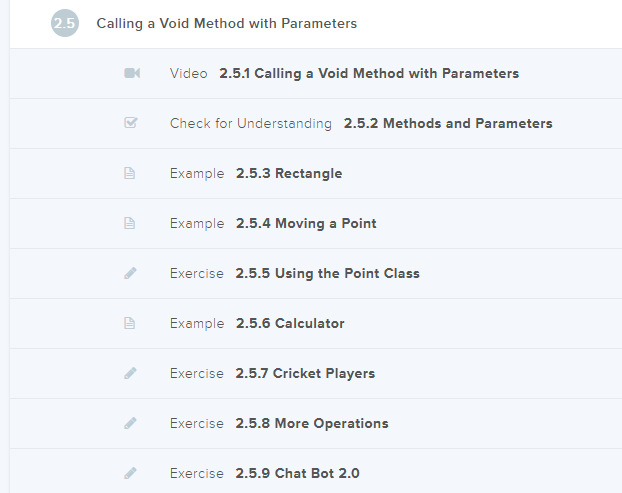The image size is (622, 493).
Task: Click the document icon next to Moving a Point
Action: point(130,223)
